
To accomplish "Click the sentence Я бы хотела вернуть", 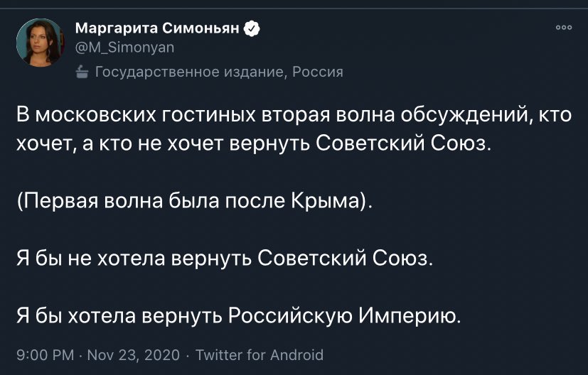I will [x=238, y=316].
